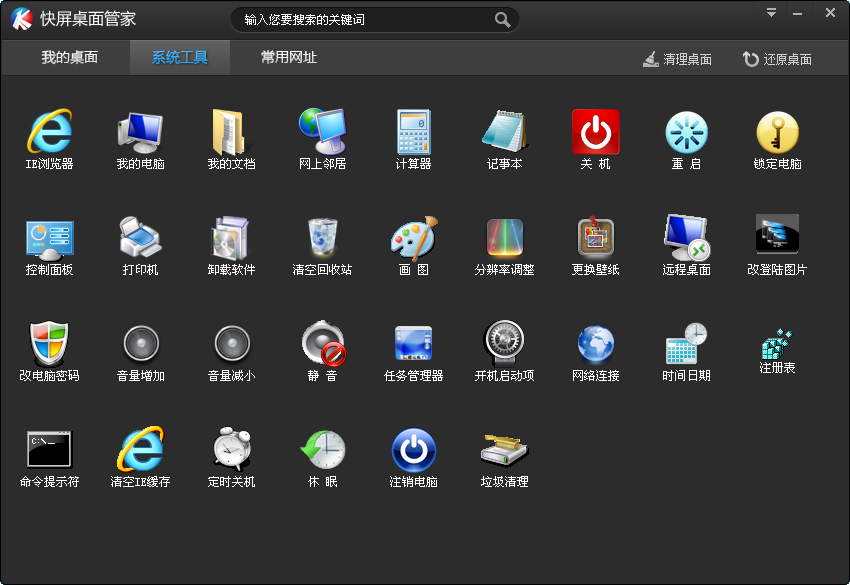Open 网络连接 globe icon
The height and width of the screenshot is (585, 850).
tap(595, 344)
